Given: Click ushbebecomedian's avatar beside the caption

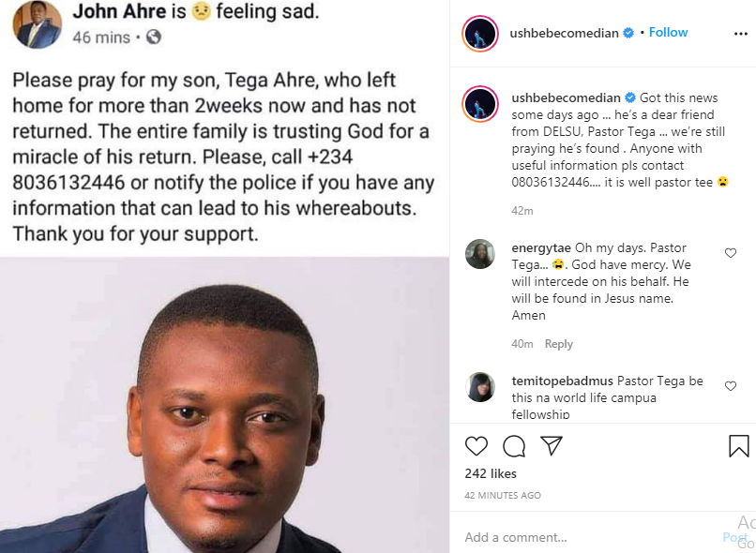Looking at the screenshot, I should (479, 103).
